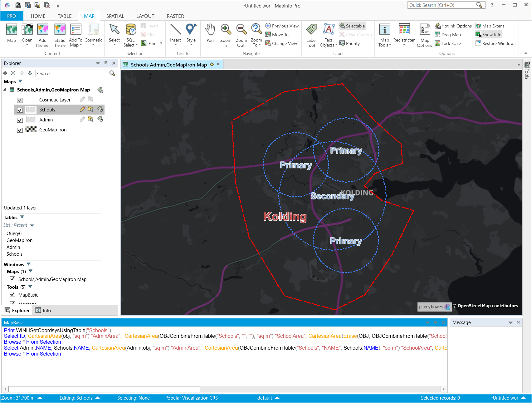Click the Add To Map icon
This screenshot has height=403, width=532.
[76, 29]
